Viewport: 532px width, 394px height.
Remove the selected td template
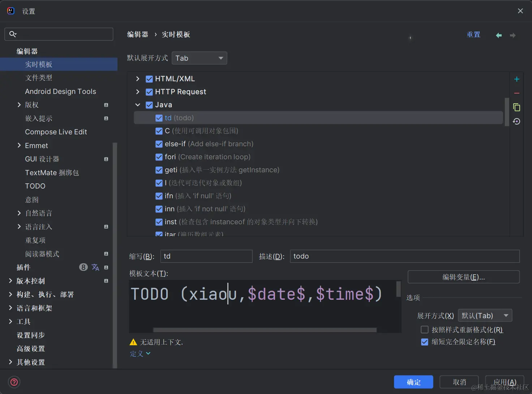516,93
